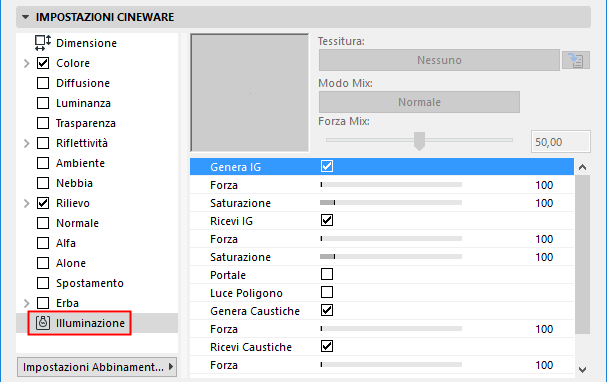Uncheck the Colore channel checkbox

(43, 63)
